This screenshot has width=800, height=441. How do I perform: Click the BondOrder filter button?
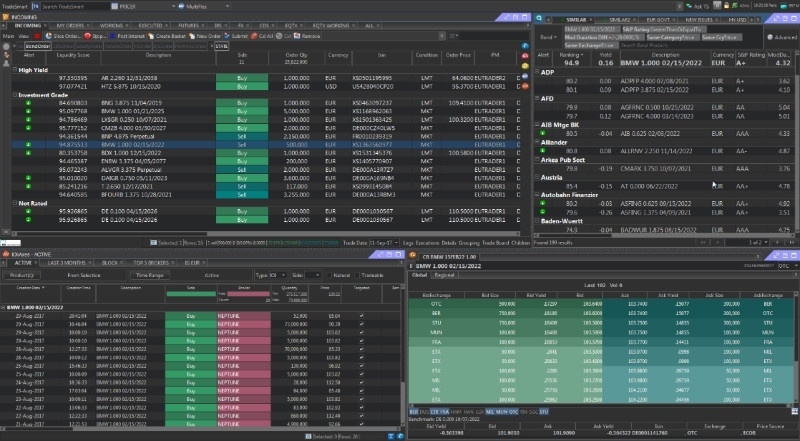pos(38,45)
